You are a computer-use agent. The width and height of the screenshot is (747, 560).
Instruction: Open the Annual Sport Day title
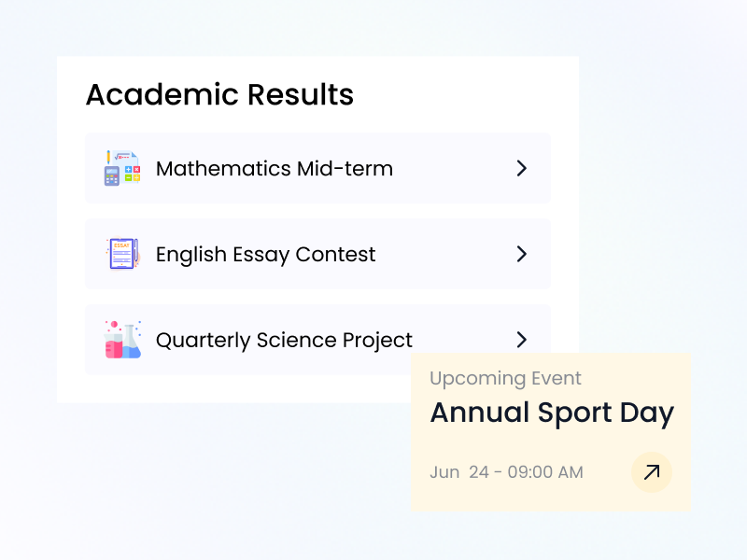tap(551, 413)
